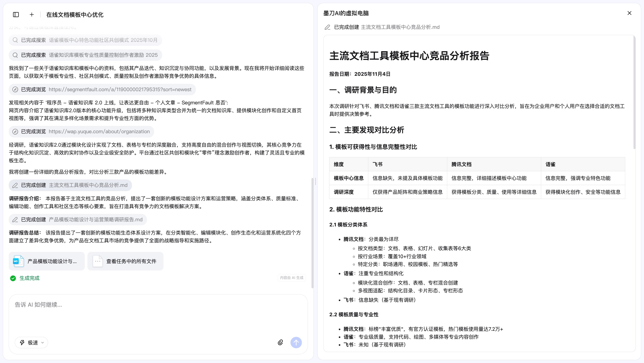Viewport: 644px width, 363px height.
Task: Attach a file using the paperclip icon
Action: [x=280, y=342]
